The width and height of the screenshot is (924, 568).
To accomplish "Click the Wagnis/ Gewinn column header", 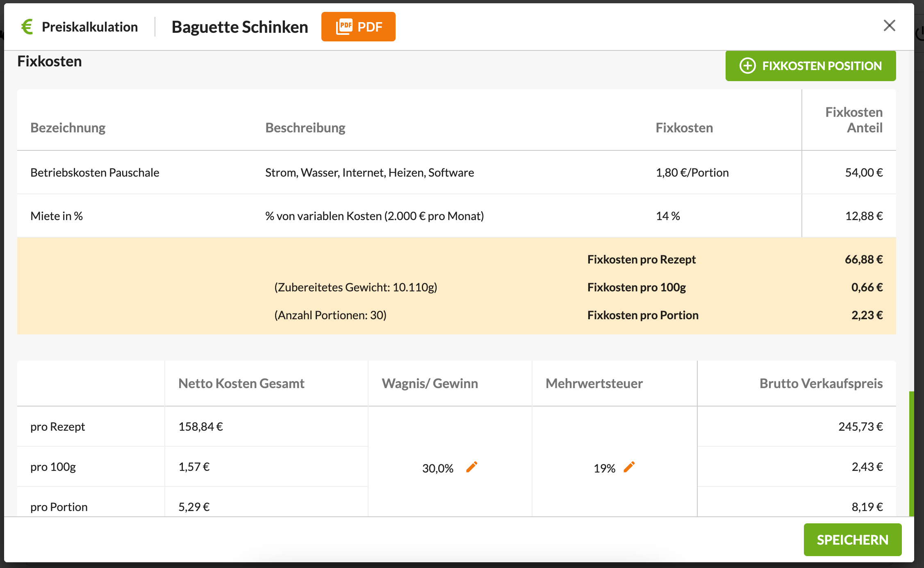I will coord(430,383).
